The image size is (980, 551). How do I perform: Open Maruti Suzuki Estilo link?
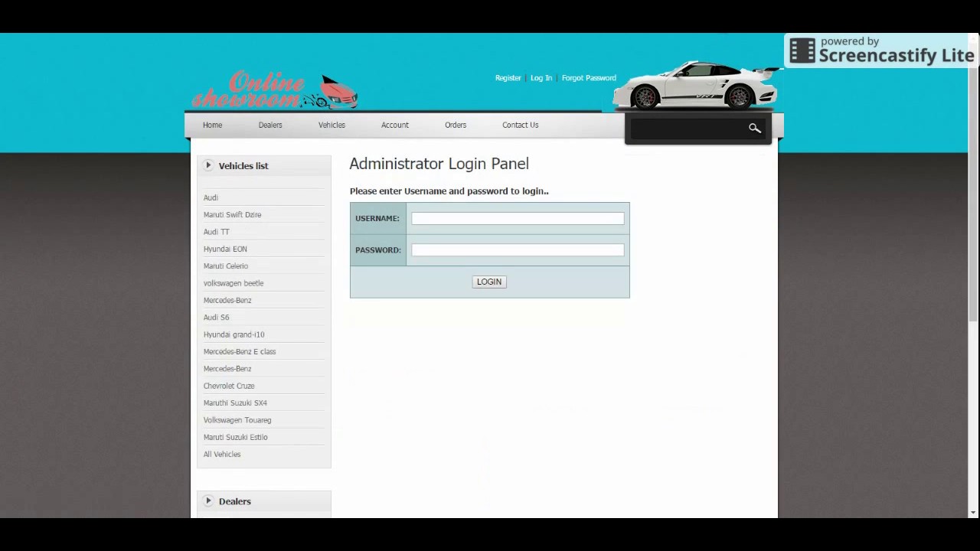click(235, 438)
